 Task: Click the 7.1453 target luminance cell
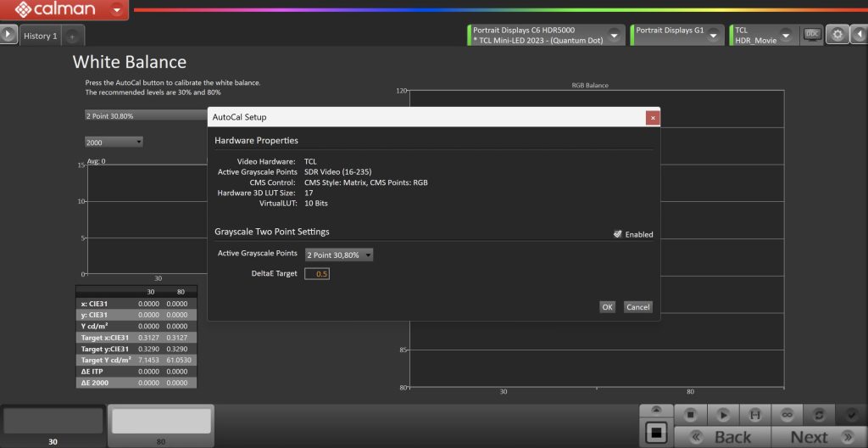point(148,360)
